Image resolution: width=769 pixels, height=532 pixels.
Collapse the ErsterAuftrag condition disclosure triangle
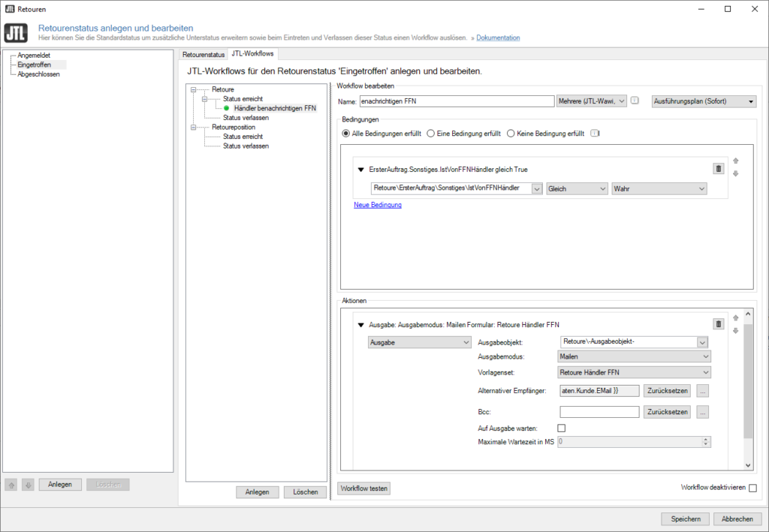tap(361, 170)
